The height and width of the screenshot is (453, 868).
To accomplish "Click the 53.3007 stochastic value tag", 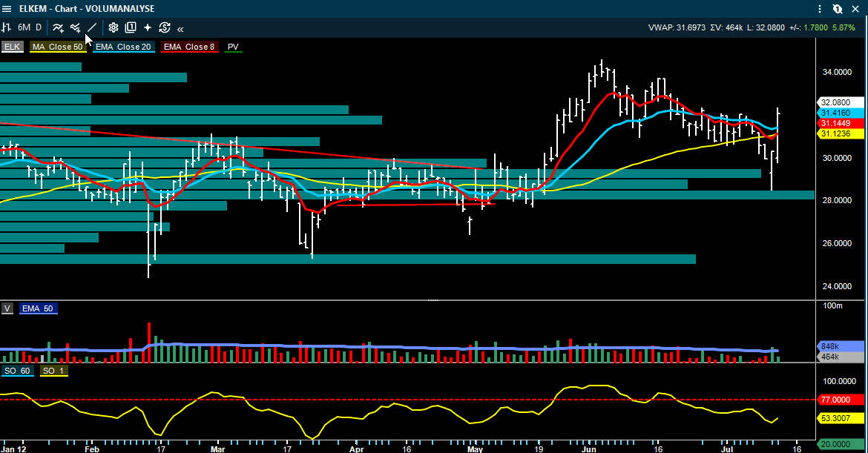I will pyautogui.click(x=841, y=418).
